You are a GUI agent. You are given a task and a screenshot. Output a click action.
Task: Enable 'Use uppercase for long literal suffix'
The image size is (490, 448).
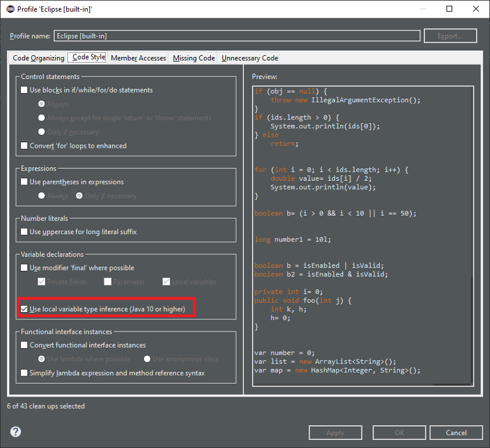coord(24,232)
